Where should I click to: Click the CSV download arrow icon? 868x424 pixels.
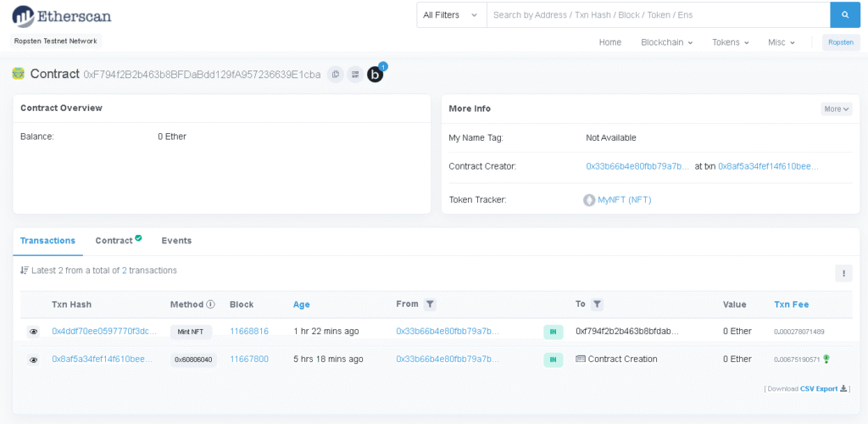coord(843,388)
